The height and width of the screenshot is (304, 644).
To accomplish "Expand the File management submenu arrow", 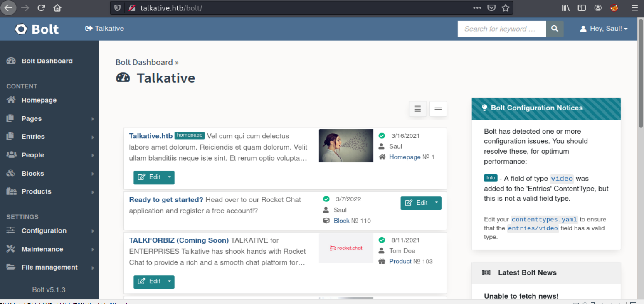I will 93,267.
